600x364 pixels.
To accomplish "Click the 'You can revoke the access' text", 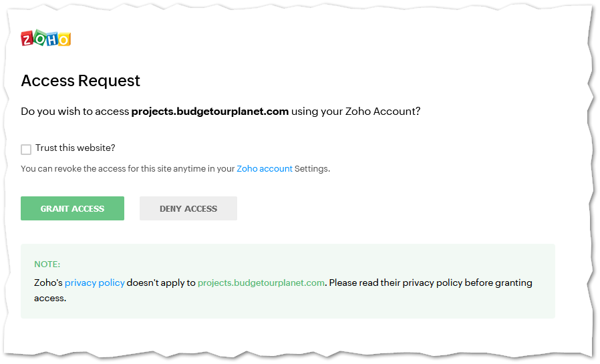I will point(73,168).
